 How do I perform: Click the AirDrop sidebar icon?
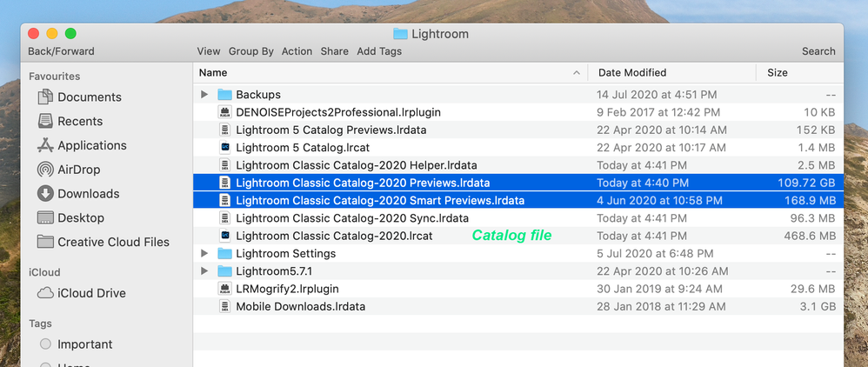coord(45,170)
